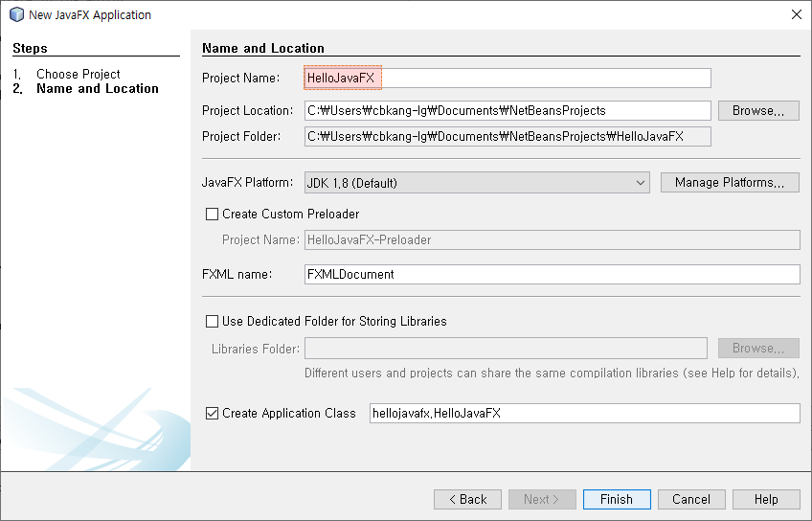Image resolution: width=812 pixels, height=521 pixels.
Task: Click the Project Location text field
Action: pos(507,110)
